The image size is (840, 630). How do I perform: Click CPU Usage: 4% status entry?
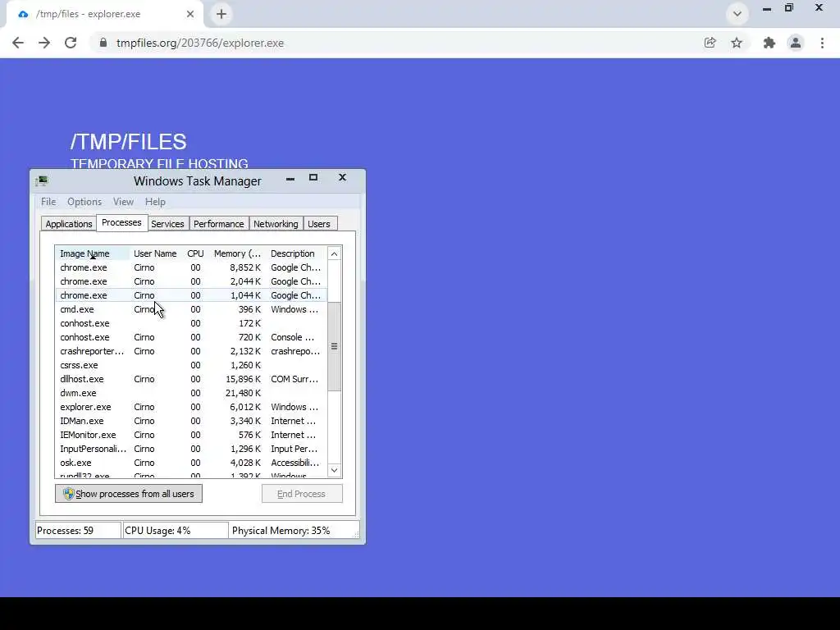point(176,531)
